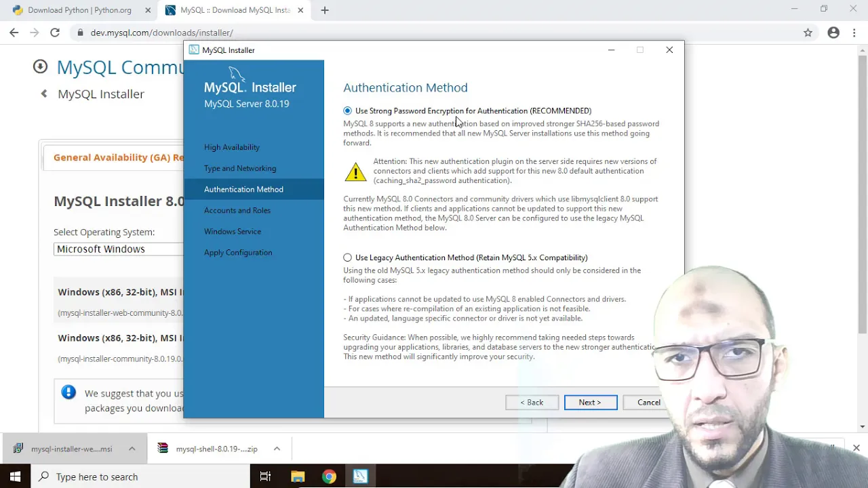The image size is (868, 488).
Task: Open Chrome three-dot menu
Action: (854, 33)
